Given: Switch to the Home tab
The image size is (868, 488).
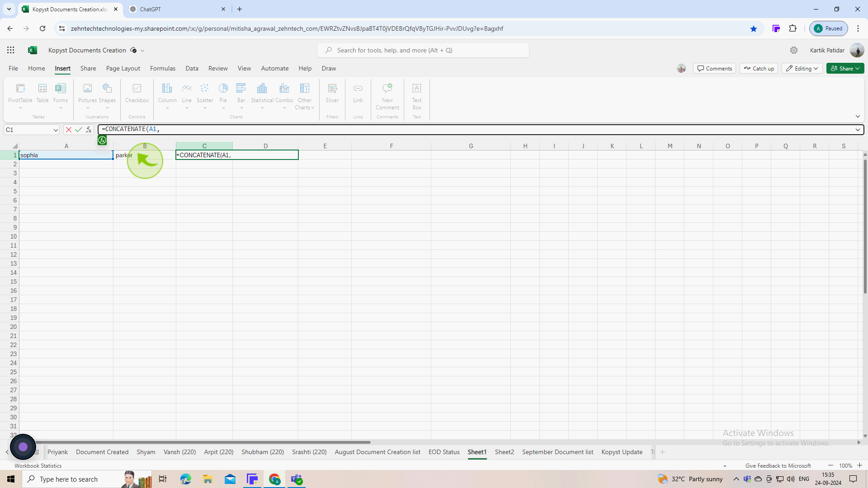Looking at the screenshot, I should [37, 68].
